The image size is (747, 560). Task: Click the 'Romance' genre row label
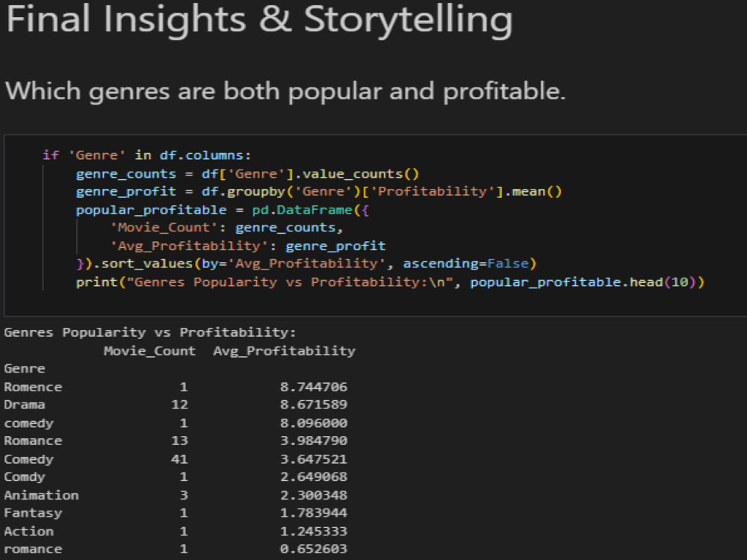(x=33, y=441)
